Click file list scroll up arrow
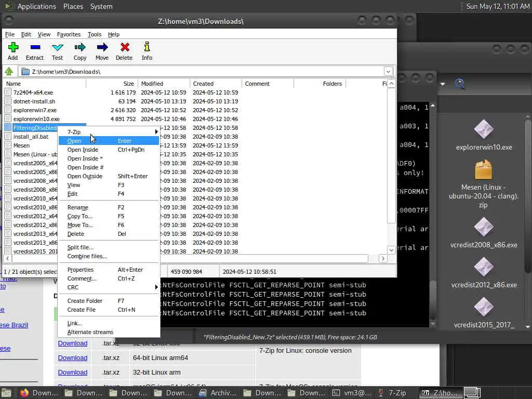Image resolution: width=532 pixels, height=399 pixels. point(391,84)
